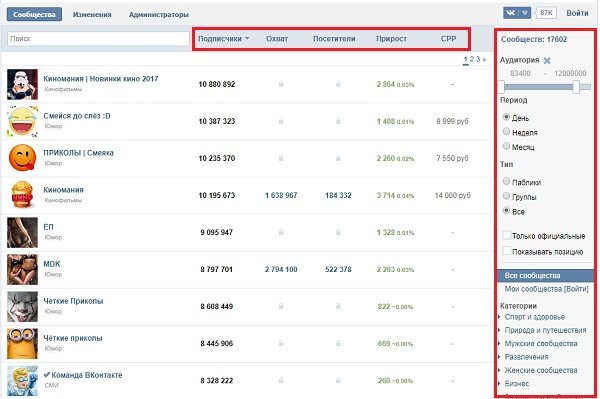Open the laughing emoji avatar of Смейся до слёз
600x399 pixels.
coord(22,121)
